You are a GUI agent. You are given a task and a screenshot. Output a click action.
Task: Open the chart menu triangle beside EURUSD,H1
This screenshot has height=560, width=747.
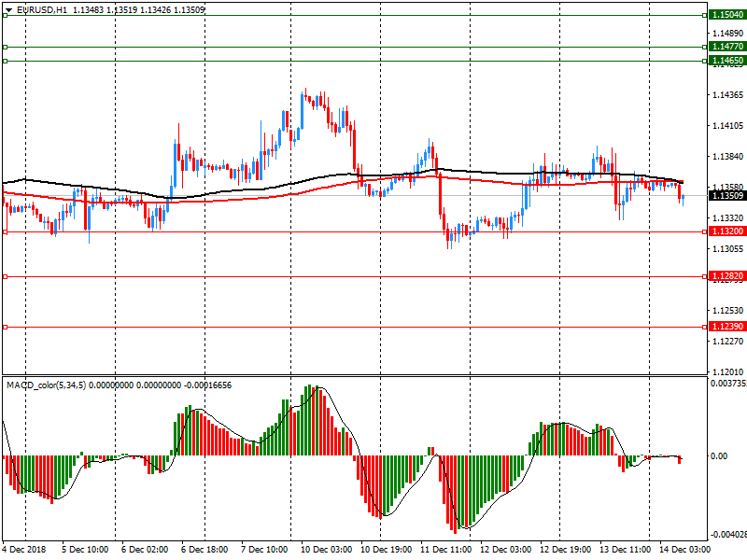click(8, 9)
